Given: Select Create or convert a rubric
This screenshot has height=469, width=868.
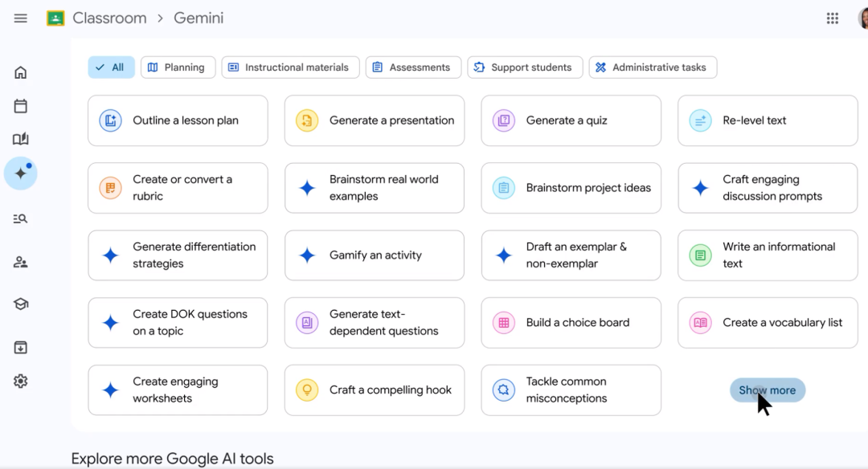Looking at the screenshot, I should click(x=178, y=188).
